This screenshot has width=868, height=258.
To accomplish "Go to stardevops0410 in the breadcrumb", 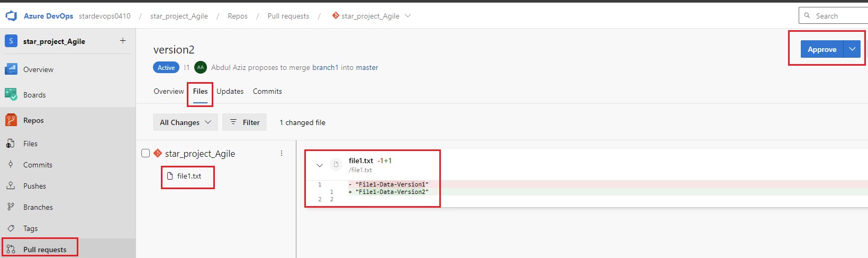I will coord(105,16).
